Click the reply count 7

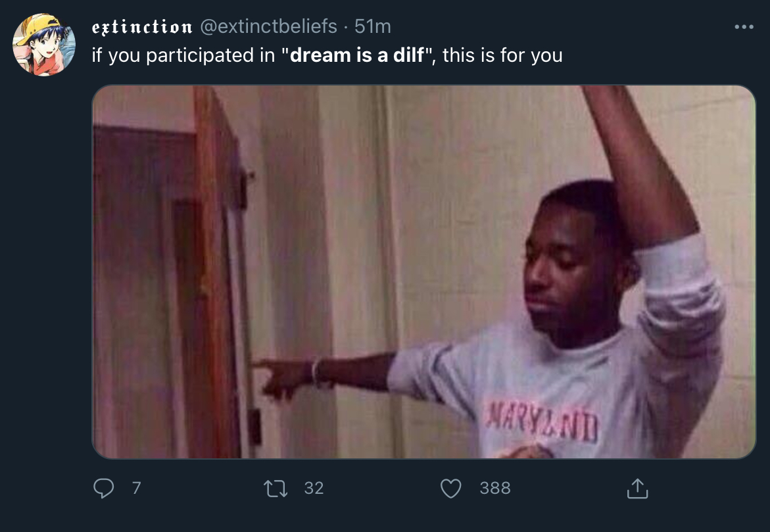click(137, 488)
